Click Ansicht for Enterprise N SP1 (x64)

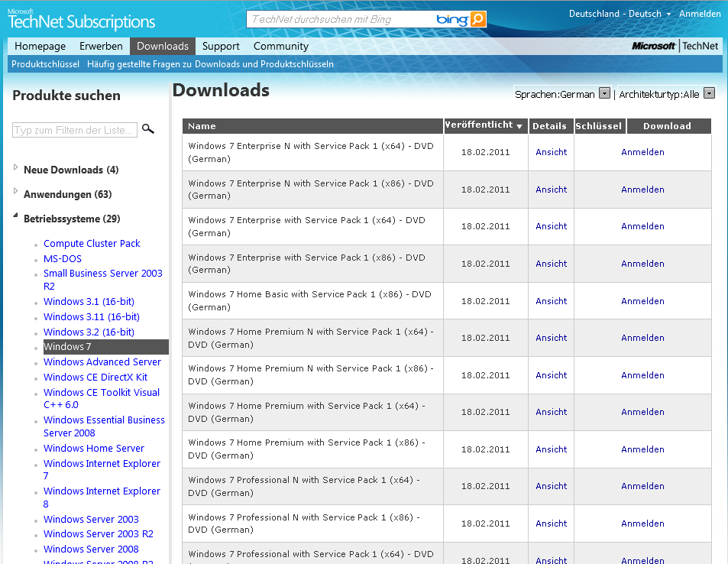[551, 152]
